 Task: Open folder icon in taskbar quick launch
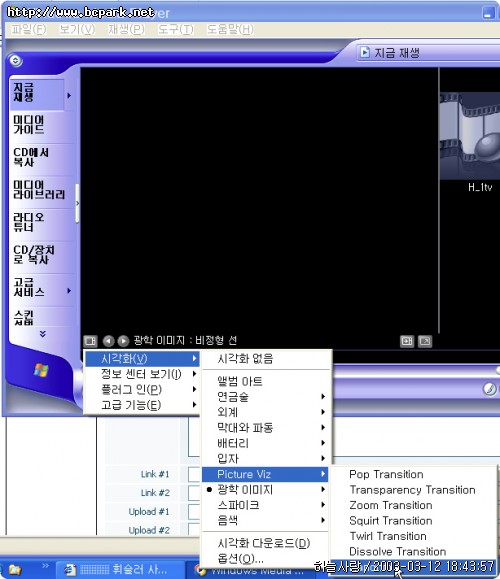[15, 570]
